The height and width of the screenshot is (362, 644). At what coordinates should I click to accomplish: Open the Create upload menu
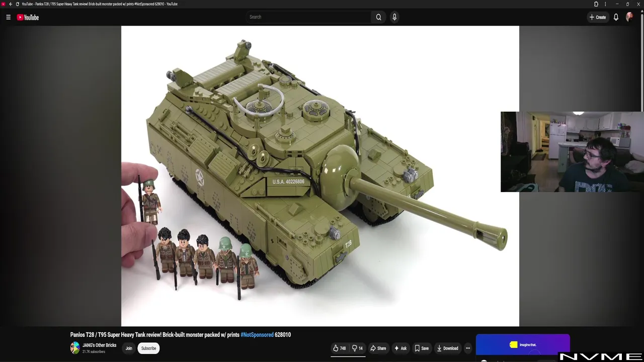[x=598, y=17]
